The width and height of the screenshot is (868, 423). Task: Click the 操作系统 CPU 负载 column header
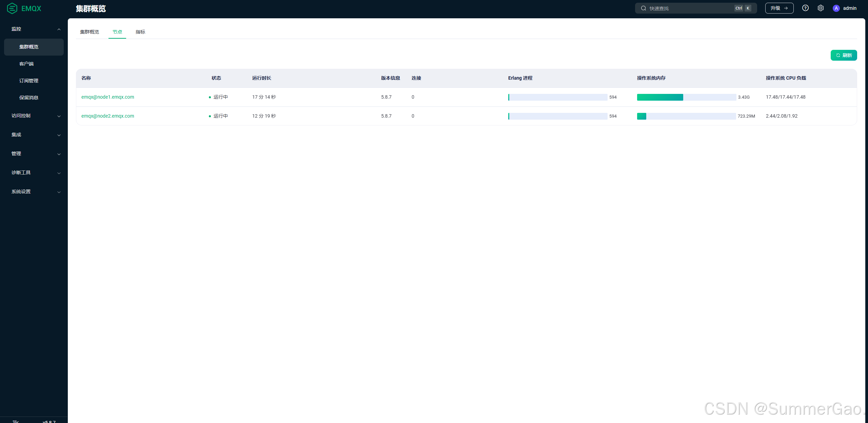tap(786, 78)
